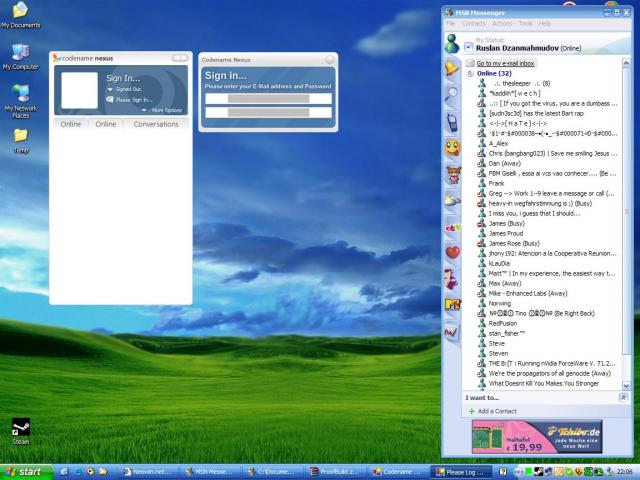This screenshot has height=480, width=640.
Task: Click the display picture box in Nexus
Action: [80, 90]
